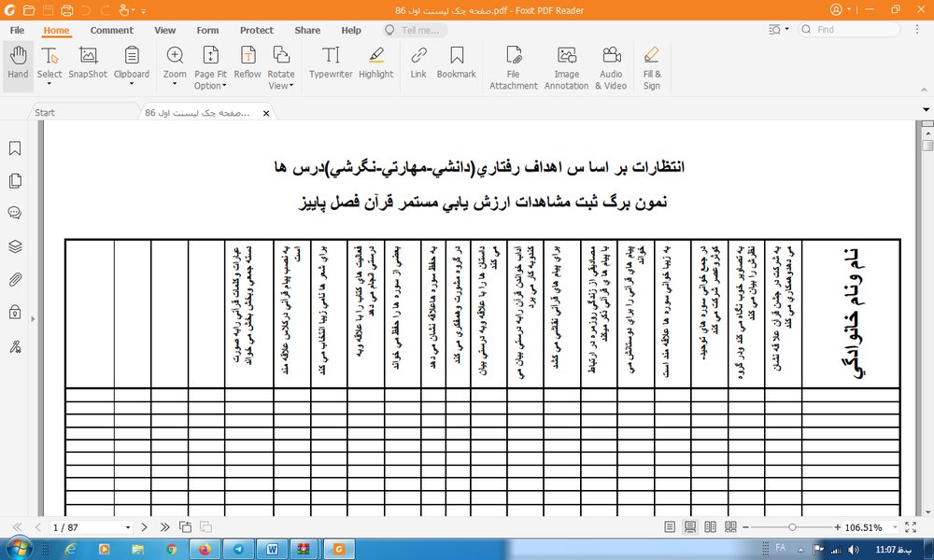
Task: Open the File Attachment tool
Action: tap(514, 68)
